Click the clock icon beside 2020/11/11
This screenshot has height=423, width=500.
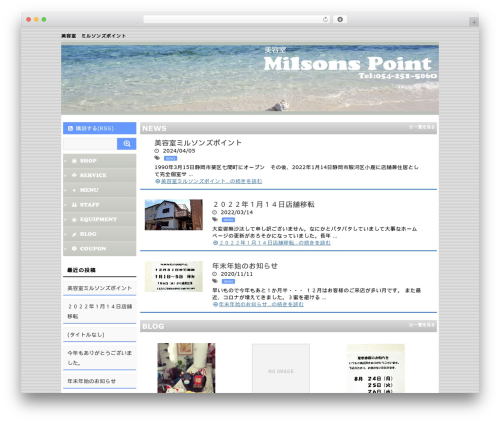point(215,274)
